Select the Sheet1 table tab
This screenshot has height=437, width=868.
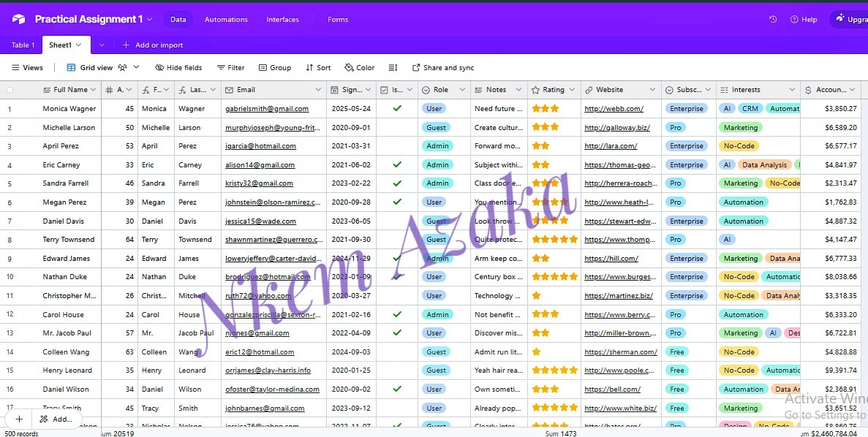(65, 45)
